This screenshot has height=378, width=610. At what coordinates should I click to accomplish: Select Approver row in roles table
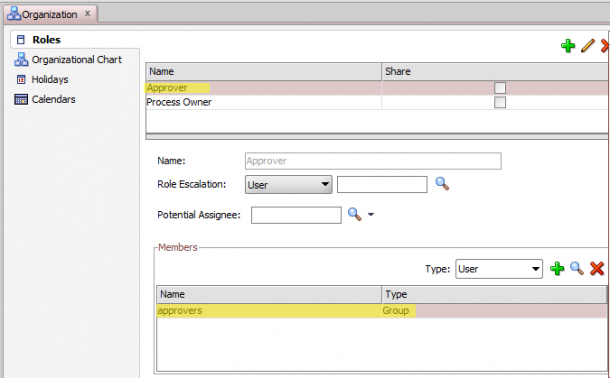pos(376,88)
